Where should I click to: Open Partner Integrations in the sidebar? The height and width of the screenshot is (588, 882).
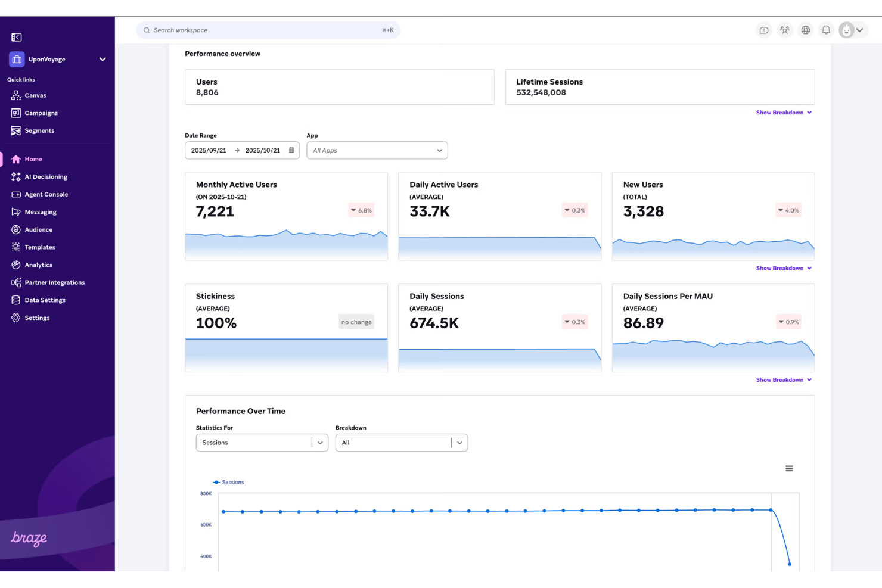coord(16,282)
